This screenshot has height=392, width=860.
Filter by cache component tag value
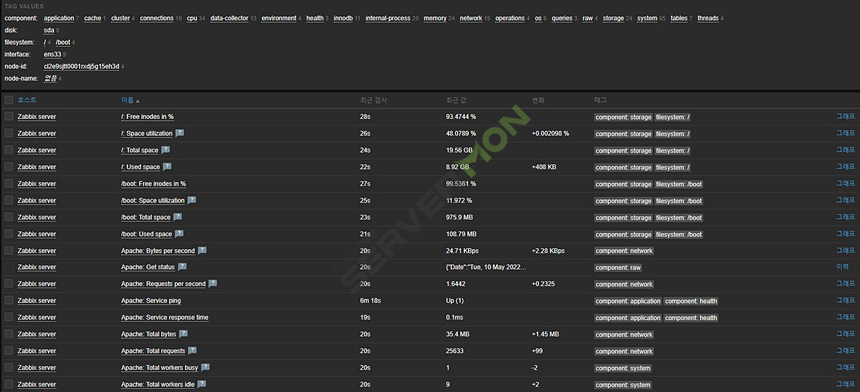click(93, 18)
